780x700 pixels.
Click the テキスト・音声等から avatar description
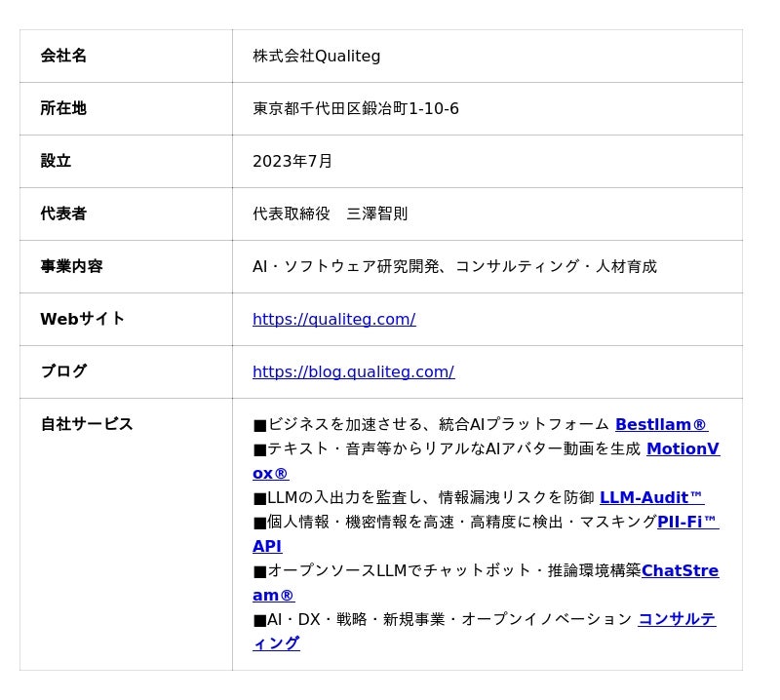[x=447, y=448]
